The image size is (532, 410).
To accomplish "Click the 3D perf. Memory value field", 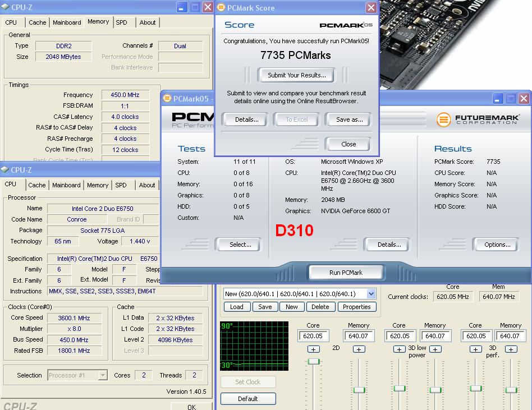I will click(510, 336).
